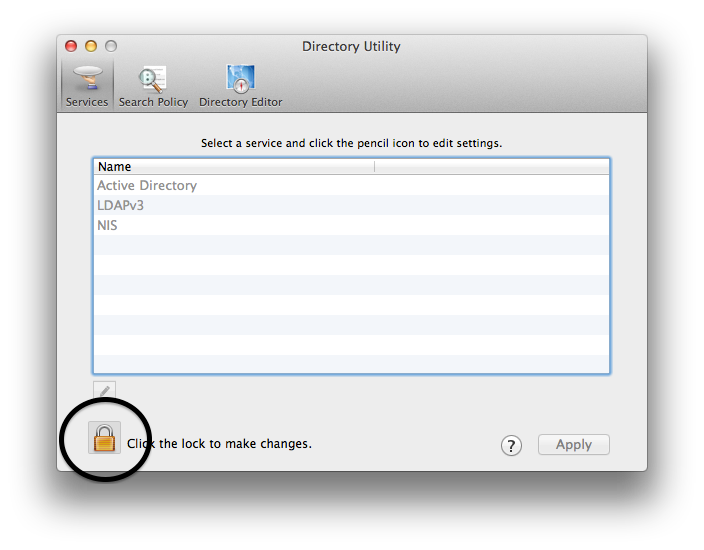Open the Services toolbar pane
This screenshot has width=704, height=550.
click(x=87, y=84)
